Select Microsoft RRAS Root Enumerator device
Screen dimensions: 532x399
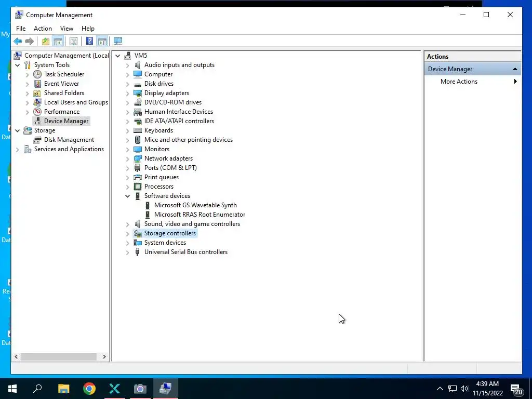[199, 215]
